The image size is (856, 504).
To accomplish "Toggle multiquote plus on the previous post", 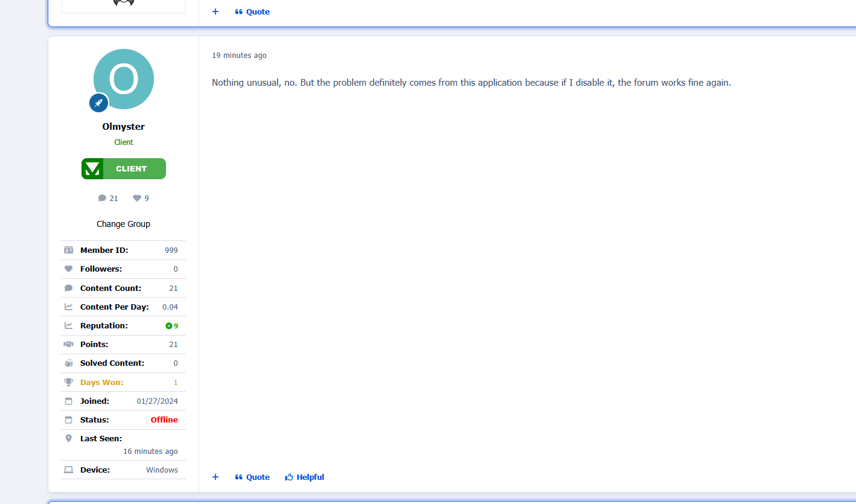I will [x=216, y=11].
